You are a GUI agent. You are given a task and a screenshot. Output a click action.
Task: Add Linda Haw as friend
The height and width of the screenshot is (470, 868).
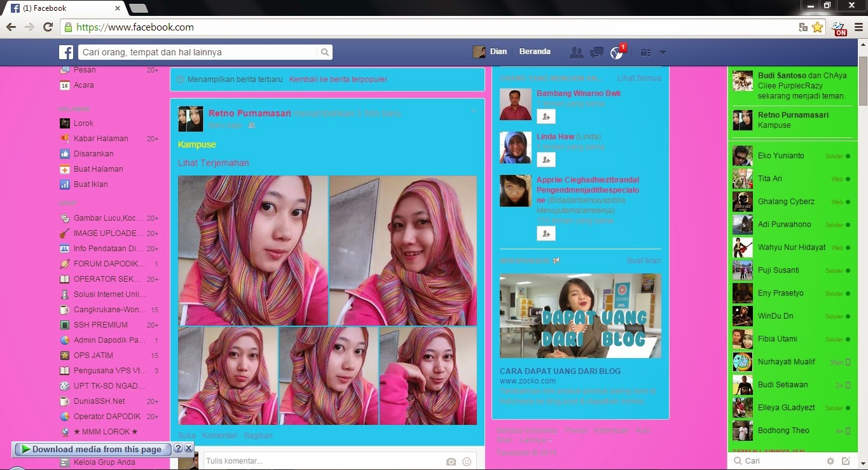click(x=546, y=159)
